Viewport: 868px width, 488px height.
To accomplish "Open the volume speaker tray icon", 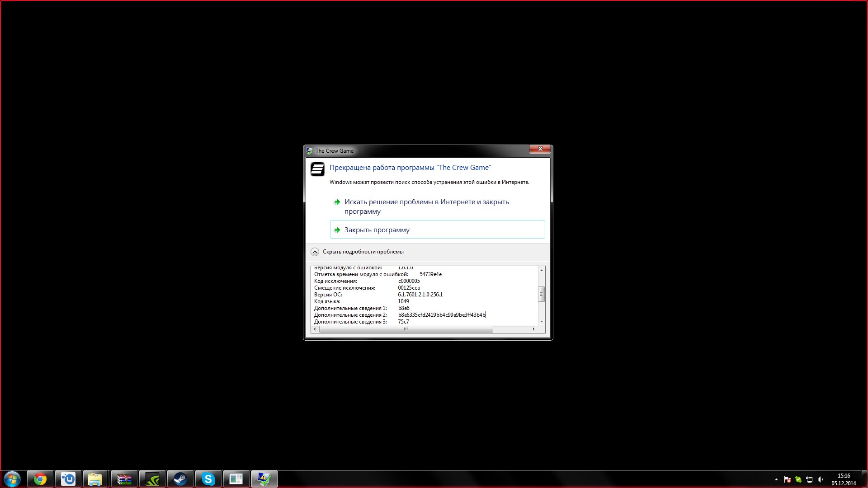I will pyautogui.click(x=821, y=479).
